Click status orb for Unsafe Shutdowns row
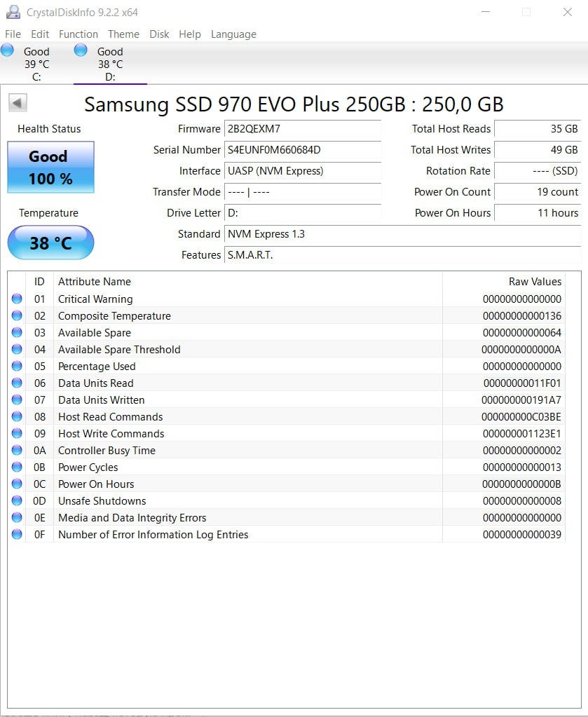This screenshot has width=588, height=717. pos(17,500)
